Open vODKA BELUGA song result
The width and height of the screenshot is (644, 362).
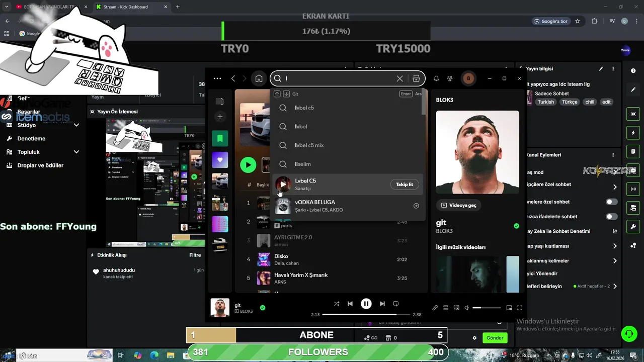coord(347,206)
